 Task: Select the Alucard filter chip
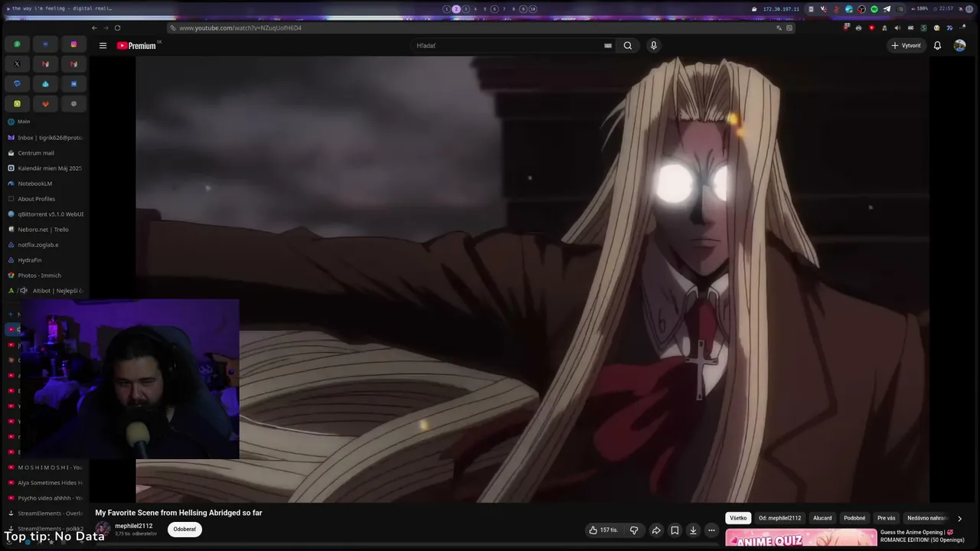[x=822, y=518]
